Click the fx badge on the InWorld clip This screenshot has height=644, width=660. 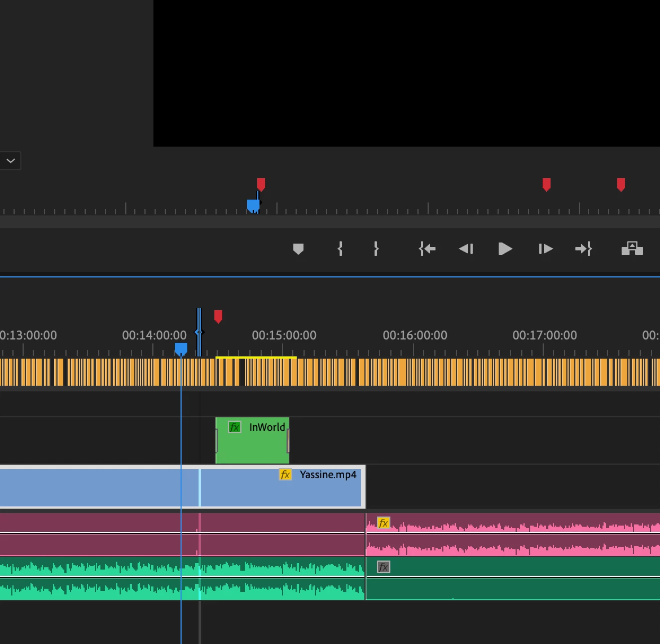click(235, 427)
